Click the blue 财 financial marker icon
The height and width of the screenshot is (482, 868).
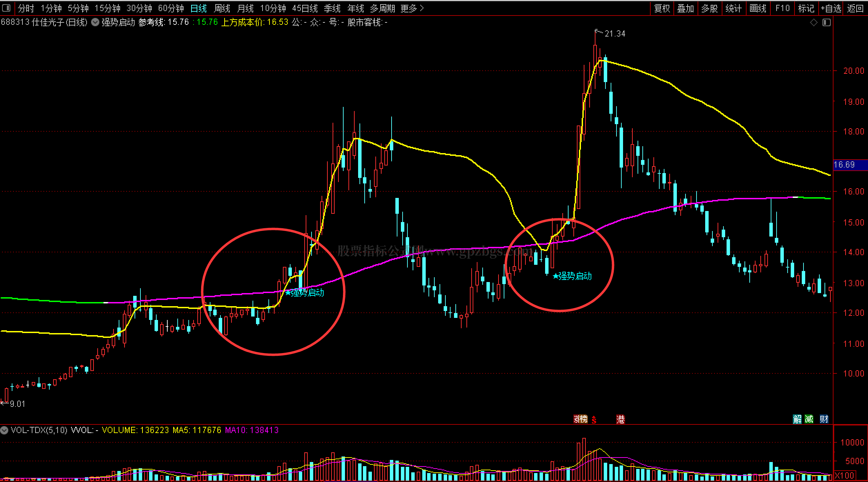[824, 419]
